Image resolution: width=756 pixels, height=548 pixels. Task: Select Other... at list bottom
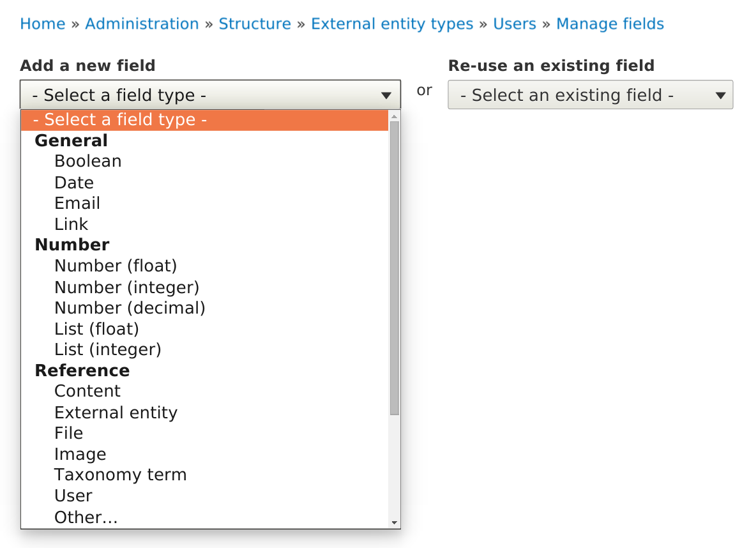pos(86,517)
